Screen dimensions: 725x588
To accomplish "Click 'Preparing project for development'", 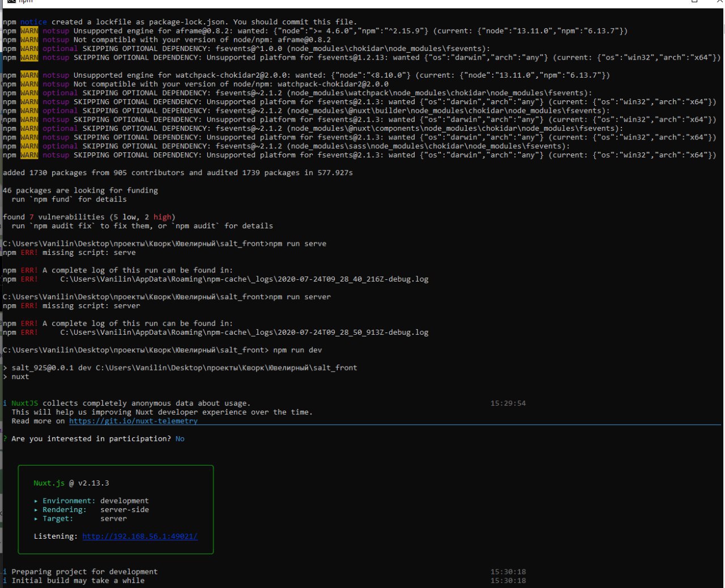I will (x=84, y=572).
